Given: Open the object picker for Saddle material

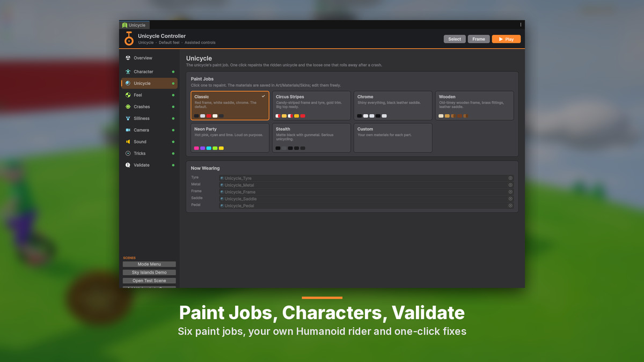Looking at the screenshot, I should pyautogui.click(x=510, y=198).
